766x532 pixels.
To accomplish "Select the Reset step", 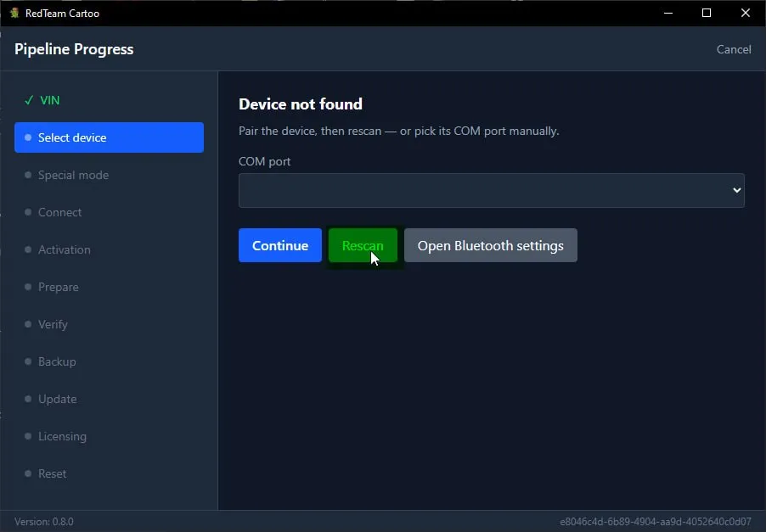I will click(109, 473).
